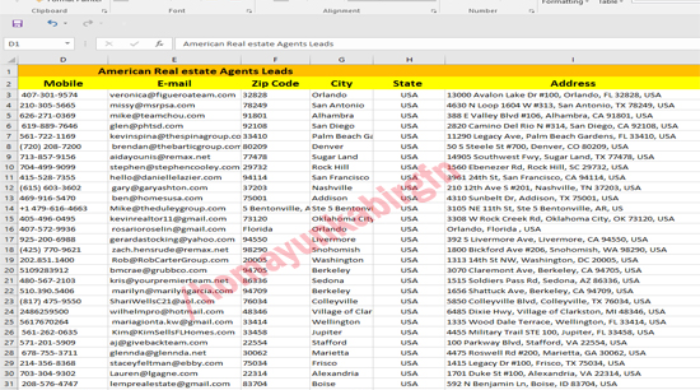Select city cell Snohomish
700x390 pixels.
[342, 249]
